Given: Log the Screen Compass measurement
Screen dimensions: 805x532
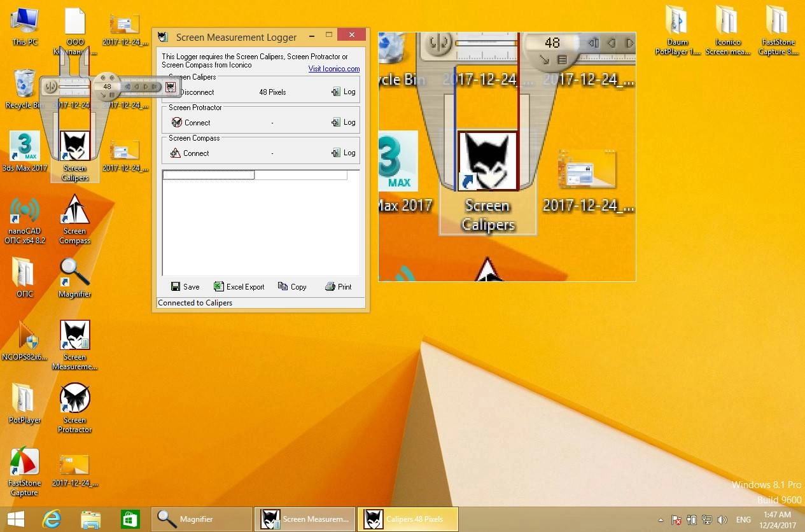Looking at the screenshot, I should click(x=344, y=153).
